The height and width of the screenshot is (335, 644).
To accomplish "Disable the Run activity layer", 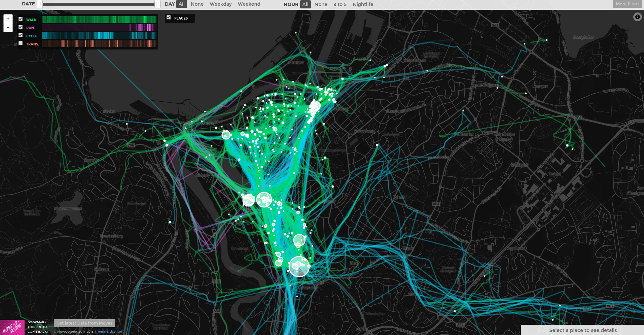I will point(21,27).
